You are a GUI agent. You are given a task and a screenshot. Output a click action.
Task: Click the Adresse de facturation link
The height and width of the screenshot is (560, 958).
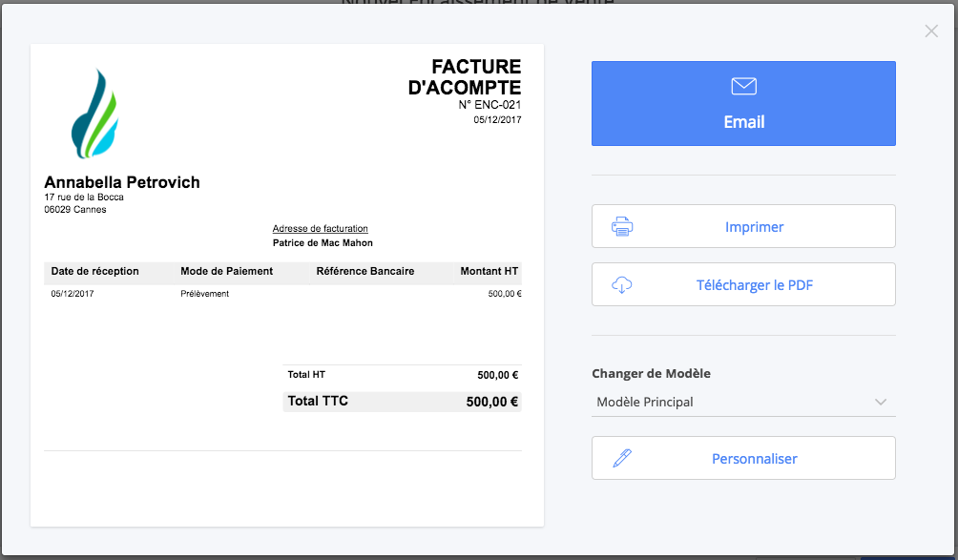(x=321, y=228)
